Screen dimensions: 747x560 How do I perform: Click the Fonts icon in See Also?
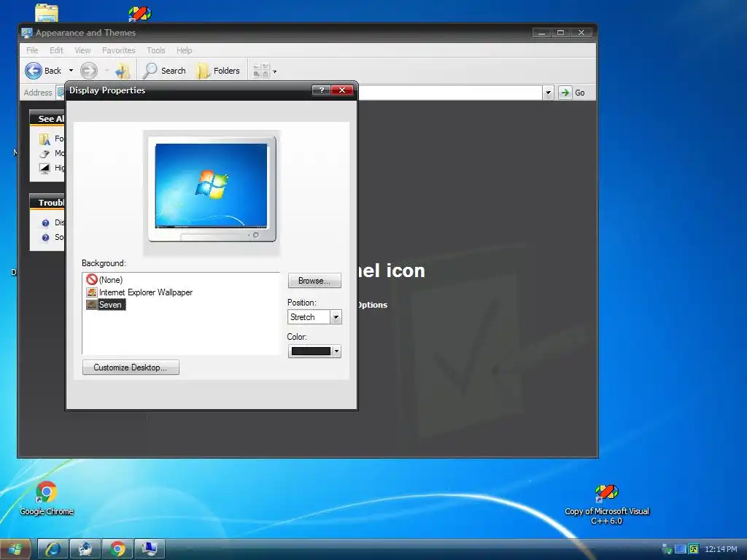click(x=44, y=139)
